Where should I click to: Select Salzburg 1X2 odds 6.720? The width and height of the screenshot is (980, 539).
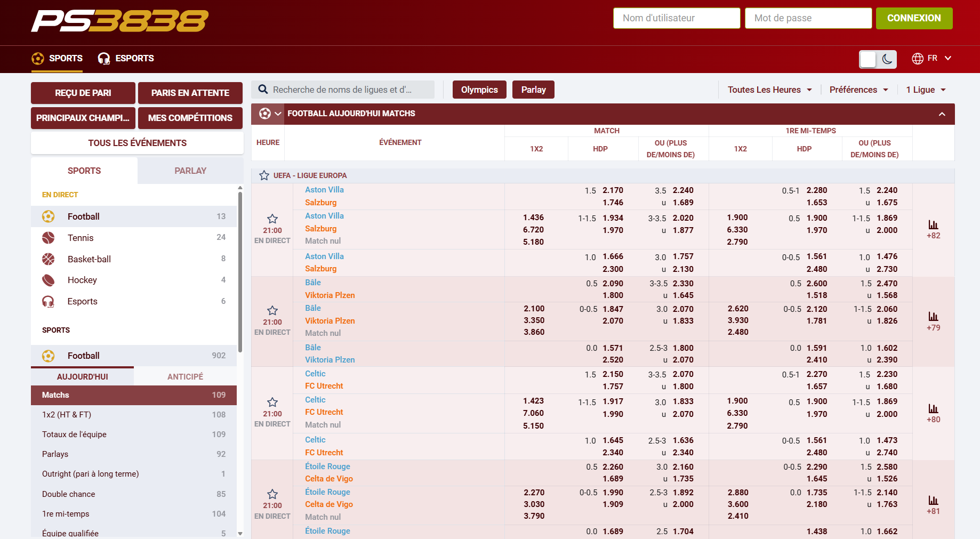(533, 230)
